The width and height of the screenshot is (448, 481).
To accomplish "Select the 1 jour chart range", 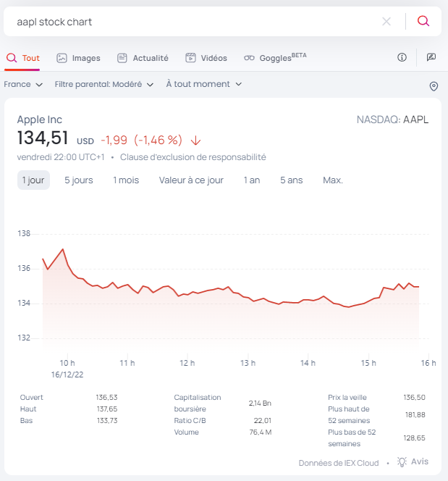I will click(x=33, y=180).
